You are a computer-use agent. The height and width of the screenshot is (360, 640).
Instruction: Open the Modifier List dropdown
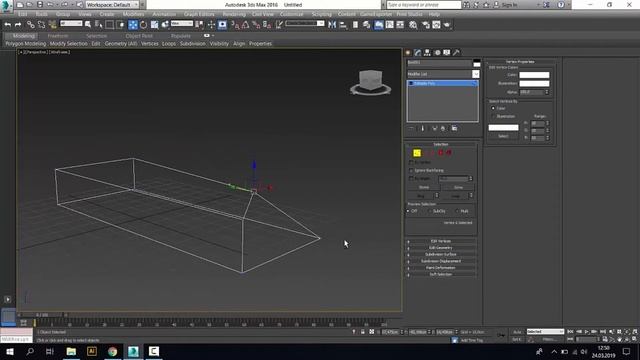click(x=443, y=74)
